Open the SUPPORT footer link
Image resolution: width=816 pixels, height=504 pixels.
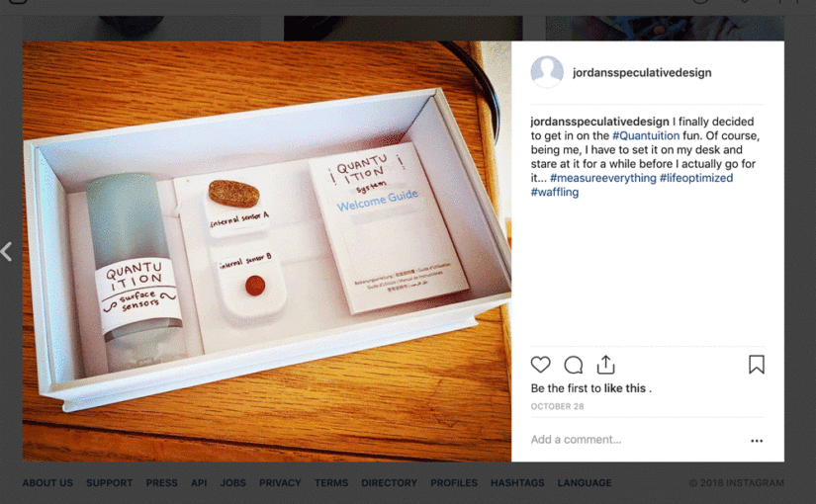(109, 482)
